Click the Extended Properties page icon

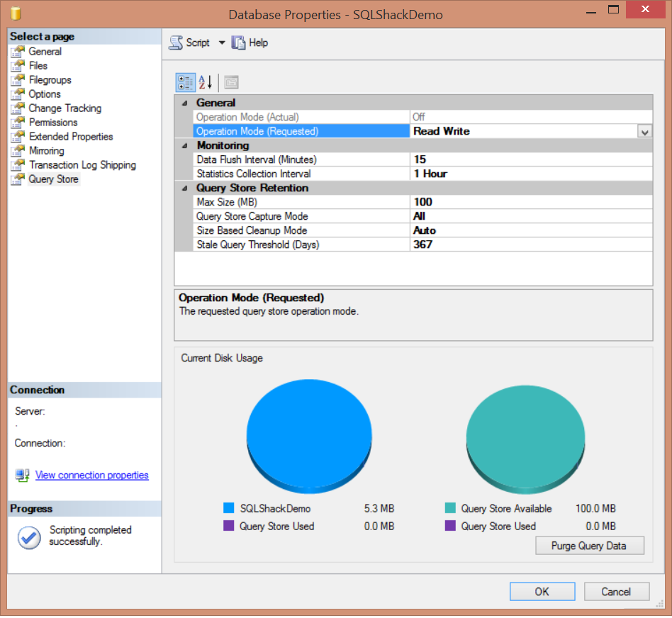[18, 136]
